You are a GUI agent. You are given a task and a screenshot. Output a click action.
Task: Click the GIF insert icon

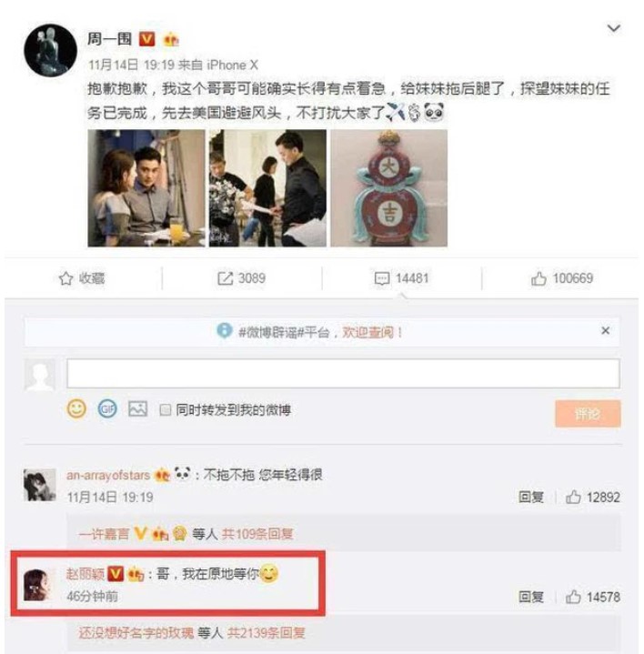(x=107, y=409)
